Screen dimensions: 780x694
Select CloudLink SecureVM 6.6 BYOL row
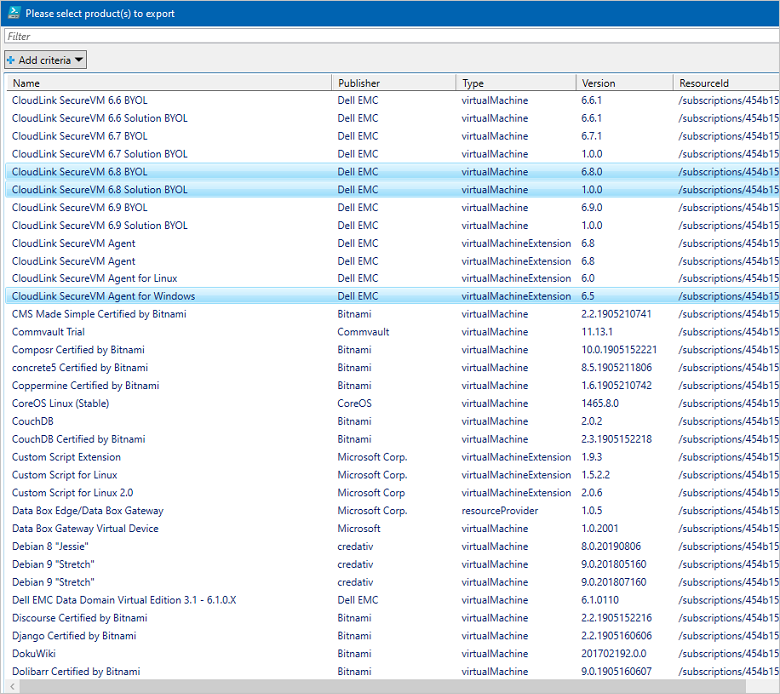click(x=392, y=100)
